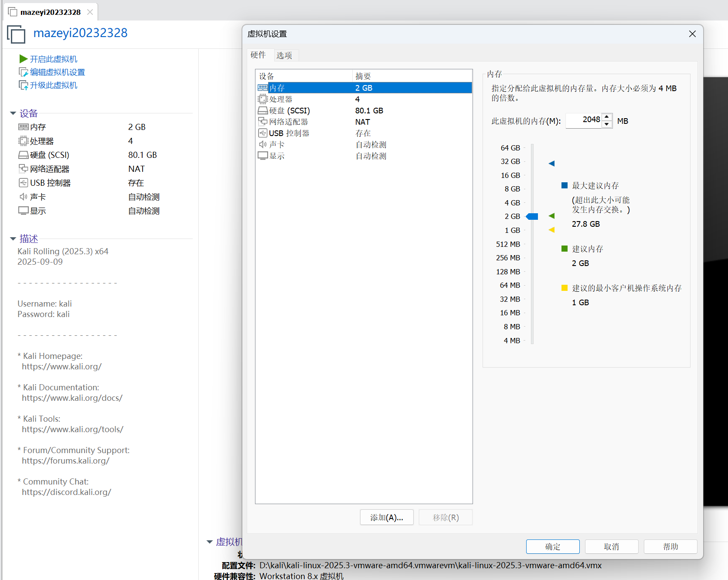Image resolution: width=728 pixels, height=580 pixels.
Task: Close the mazeyi20232328 tab
Action: [x=90, y=12]
